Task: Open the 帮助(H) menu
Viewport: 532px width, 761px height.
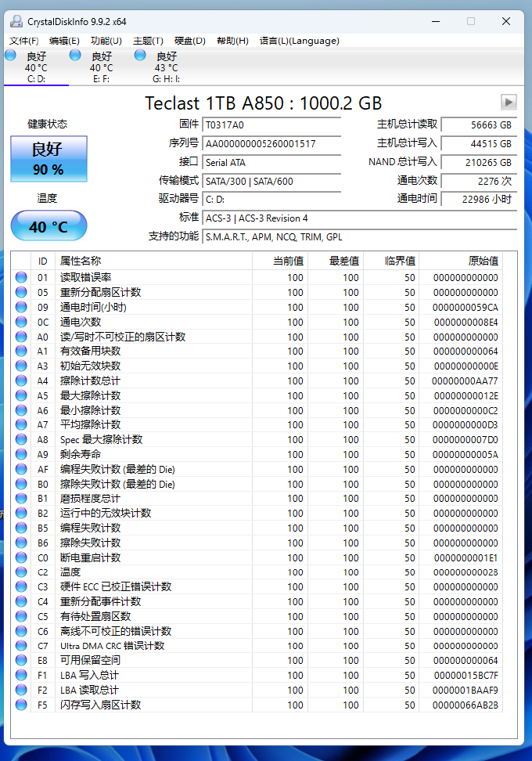Action: pyautogui.click(x=233, y=41)
